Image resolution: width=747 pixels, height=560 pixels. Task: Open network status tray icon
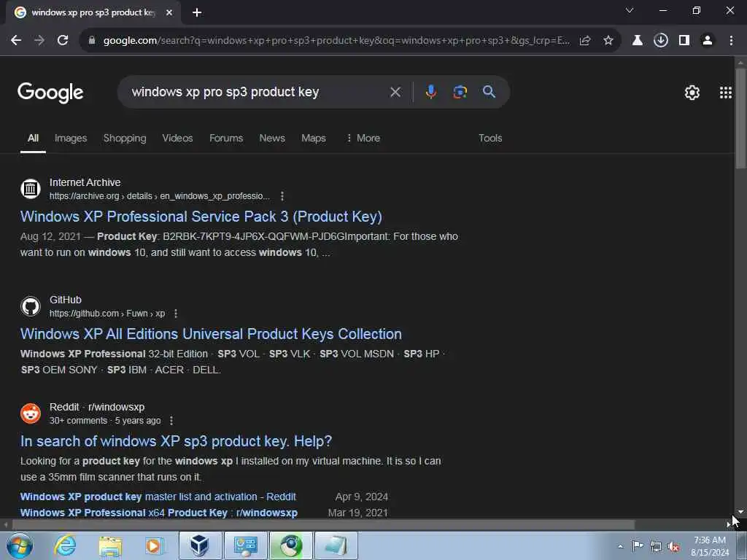point(656,546)
